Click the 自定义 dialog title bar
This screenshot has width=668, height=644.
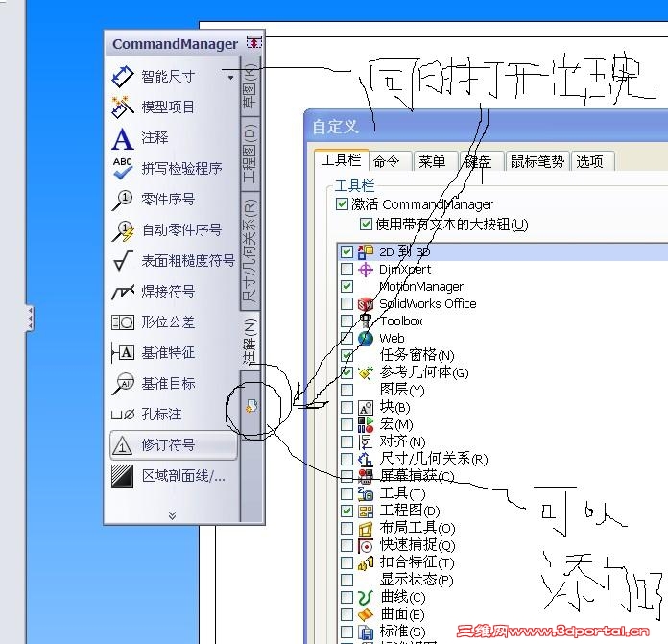point(486,127)
